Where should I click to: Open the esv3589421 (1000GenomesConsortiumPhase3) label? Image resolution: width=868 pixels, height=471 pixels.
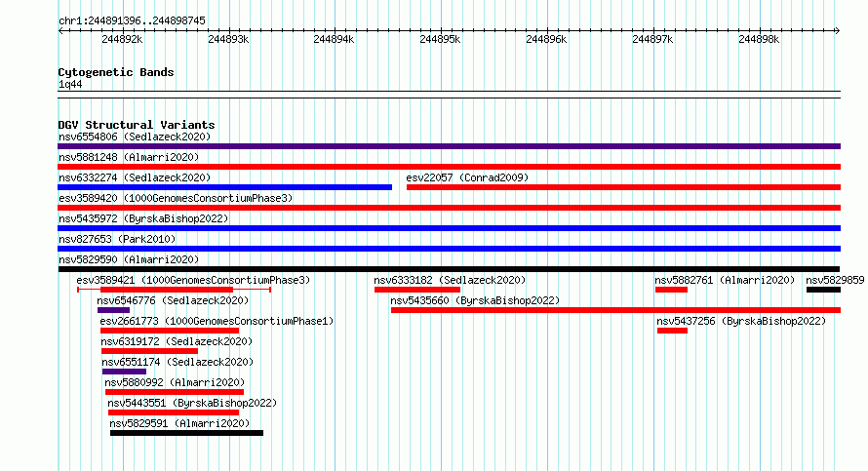[x=193, y=280]
